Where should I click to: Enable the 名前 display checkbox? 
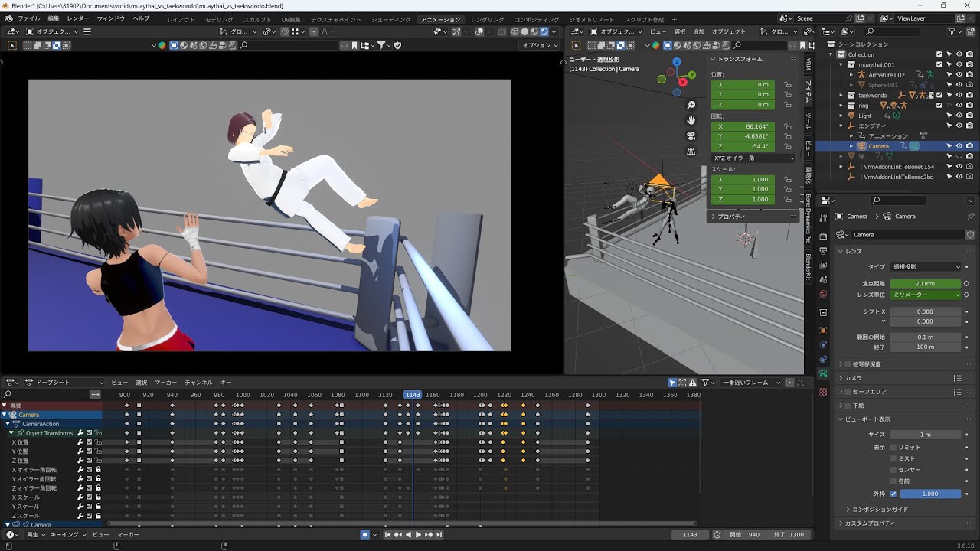point(893,481)
